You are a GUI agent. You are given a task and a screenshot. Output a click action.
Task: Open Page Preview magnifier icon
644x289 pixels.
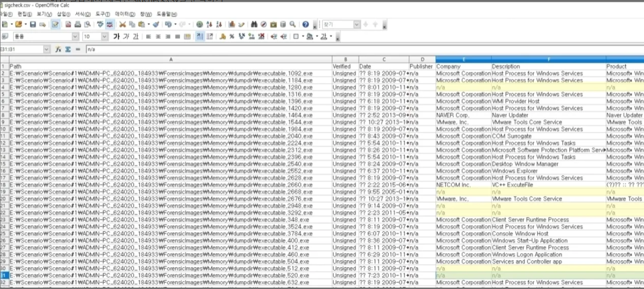coord(88,24)
